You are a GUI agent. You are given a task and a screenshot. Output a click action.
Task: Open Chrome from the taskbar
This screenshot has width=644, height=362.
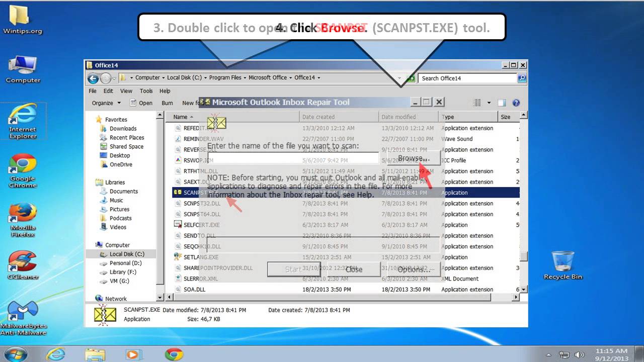pyautogui.click(x=174, y=354)
